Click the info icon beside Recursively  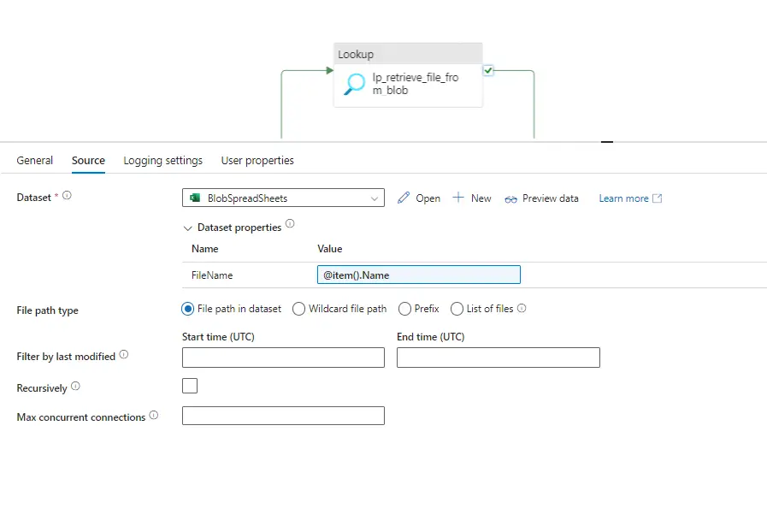(x=77, y=386)
